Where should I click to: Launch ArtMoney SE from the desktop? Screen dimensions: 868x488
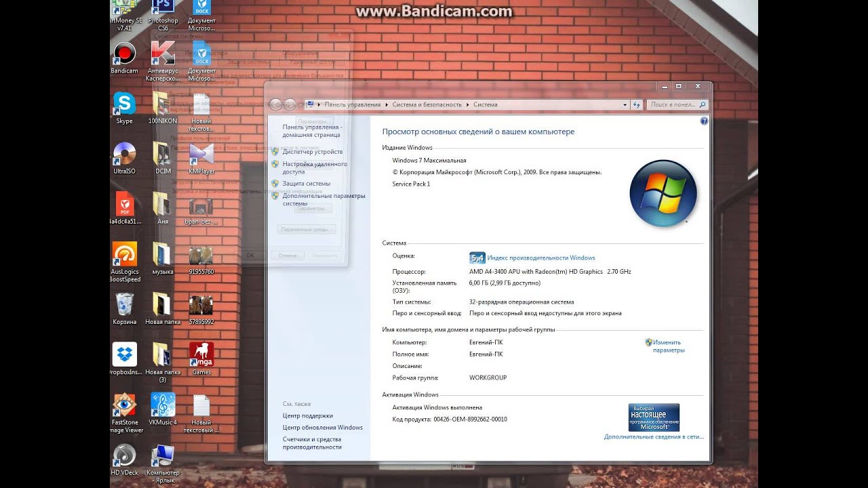(125, 16)
